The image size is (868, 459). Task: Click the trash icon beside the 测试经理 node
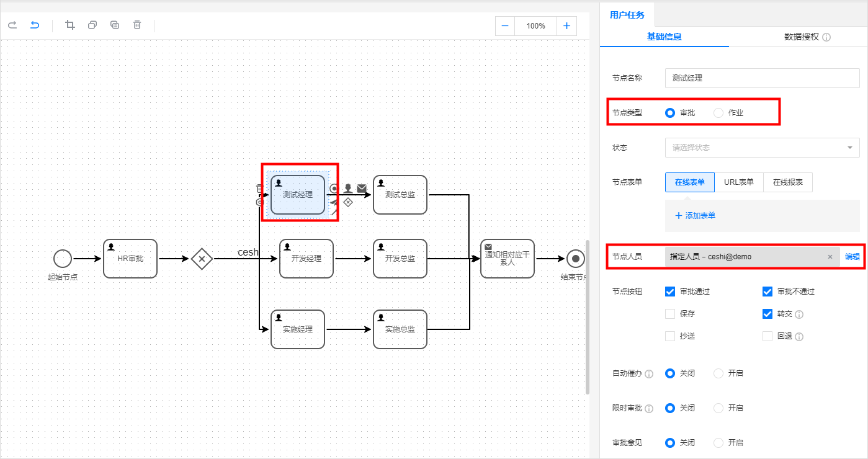pyautogui.click(x=259, y=188)
